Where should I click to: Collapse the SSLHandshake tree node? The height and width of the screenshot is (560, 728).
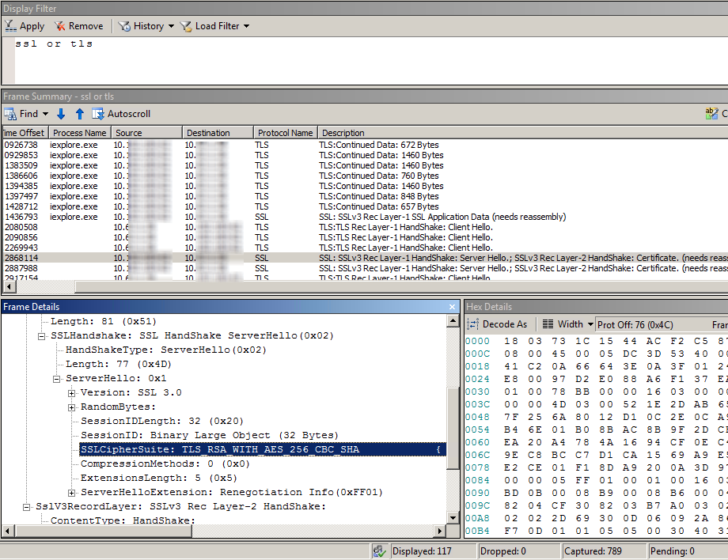tap(42, 336)
